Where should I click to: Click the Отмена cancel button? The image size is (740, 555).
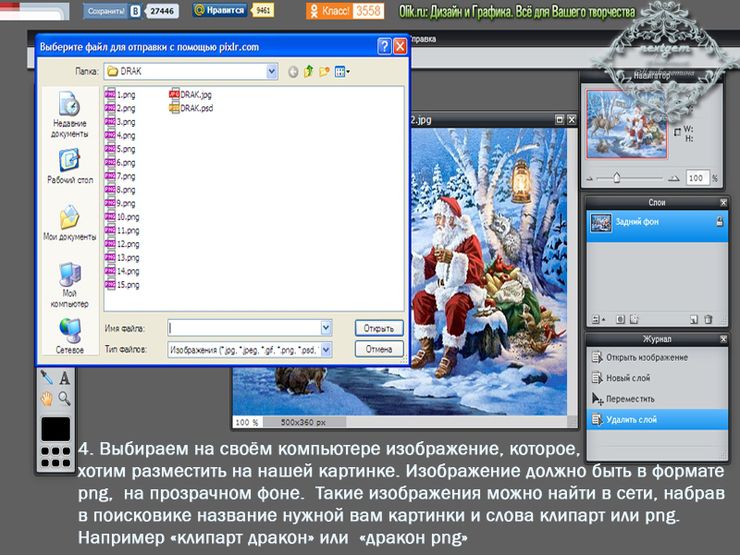point(379,349)
